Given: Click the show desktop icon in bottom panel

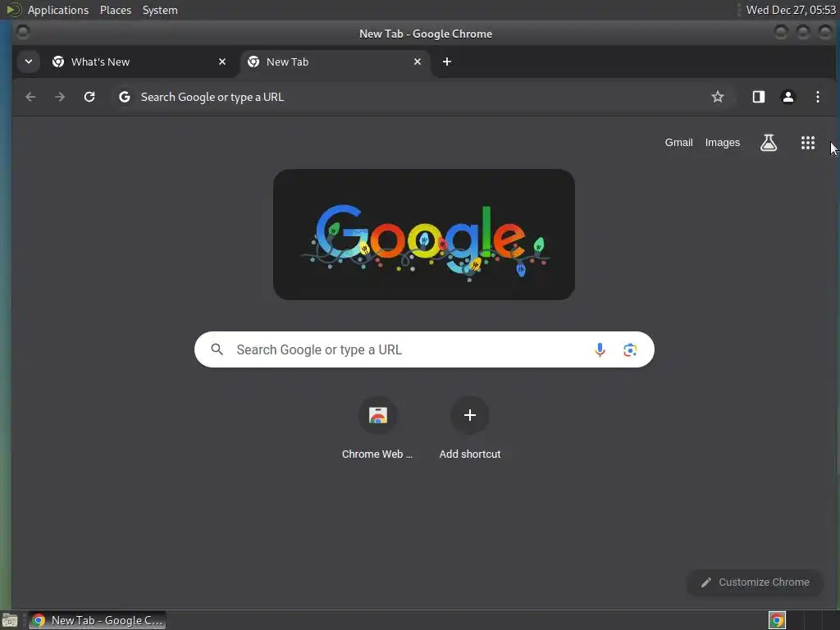Looking at the screenshot, I should click(10, 620).
